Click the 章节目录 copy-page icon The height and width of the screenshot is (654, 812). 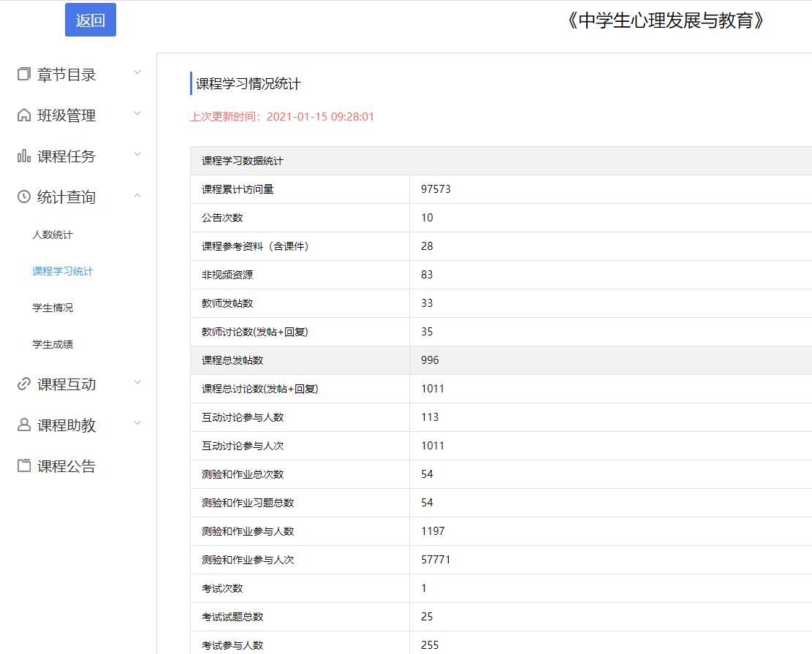point(24,75)
